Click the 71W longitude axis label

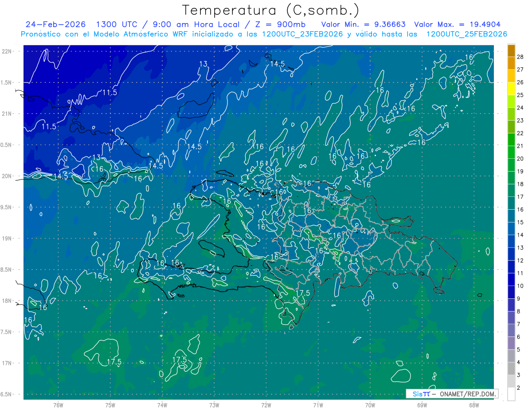point(318,405)
